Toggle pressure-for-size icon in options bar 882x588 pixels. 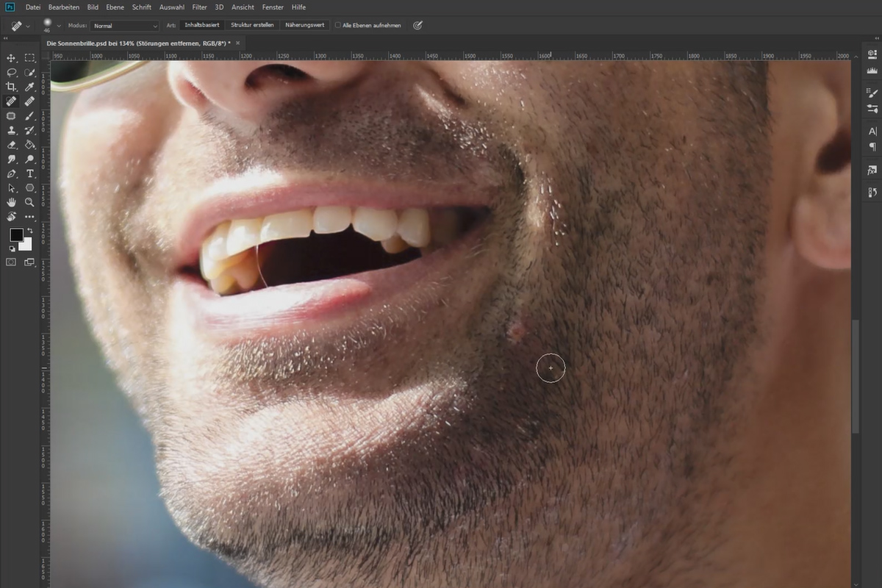click(417, 25)
